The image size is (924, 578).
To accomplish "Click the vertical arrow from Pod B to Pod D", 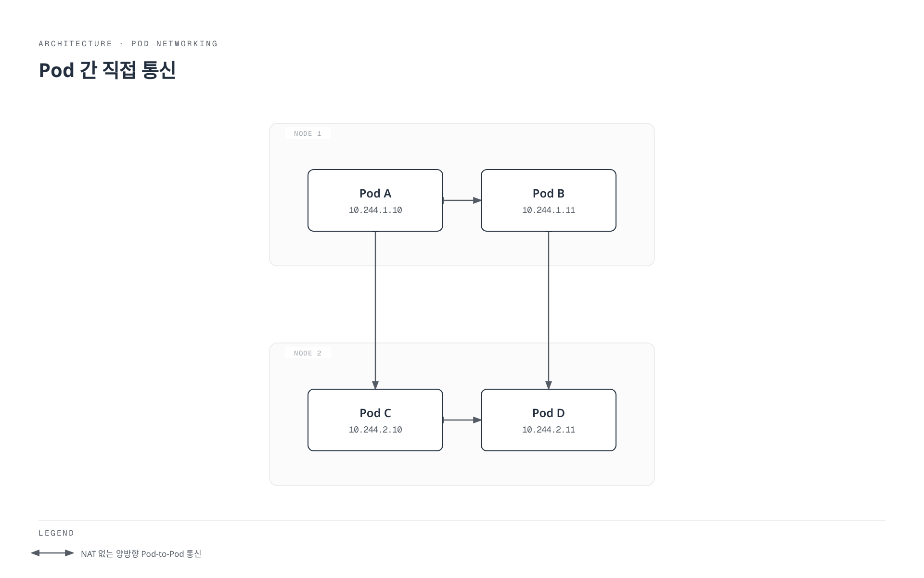I will [549, 310].
